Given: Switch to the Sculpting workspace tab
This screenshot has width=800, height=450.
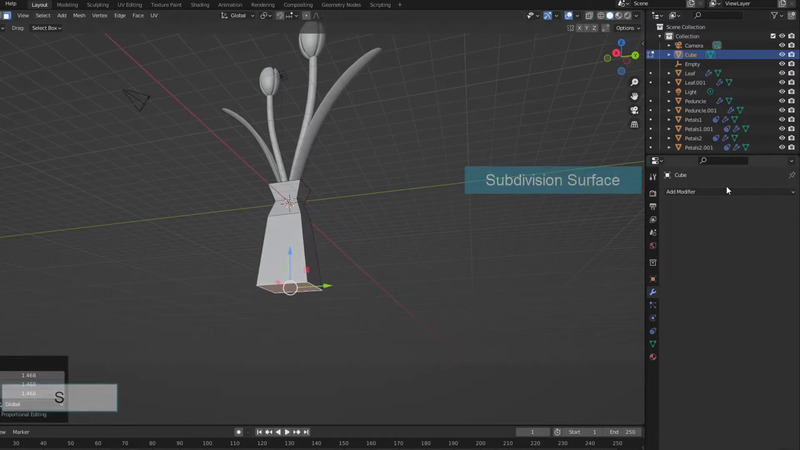Looking at the screenshot, I should click(97, 5).
